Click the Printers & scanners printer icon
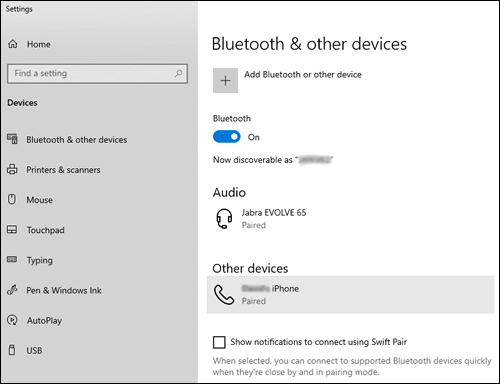The image size is (500, 384). click(x=12, y=169)
